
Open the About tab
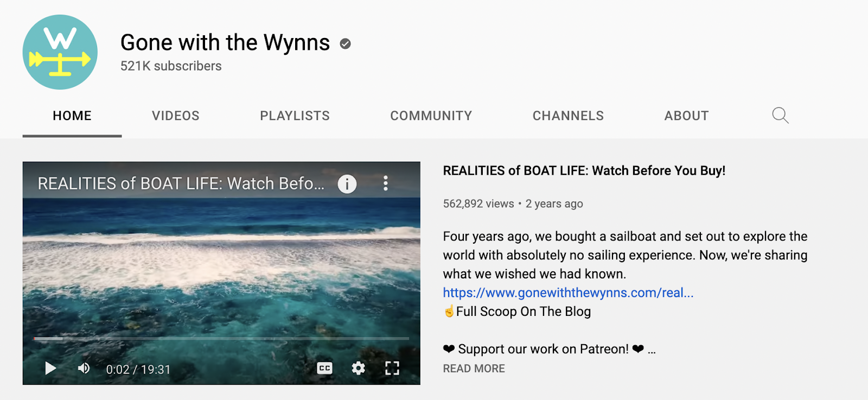(x=686, y=116)
